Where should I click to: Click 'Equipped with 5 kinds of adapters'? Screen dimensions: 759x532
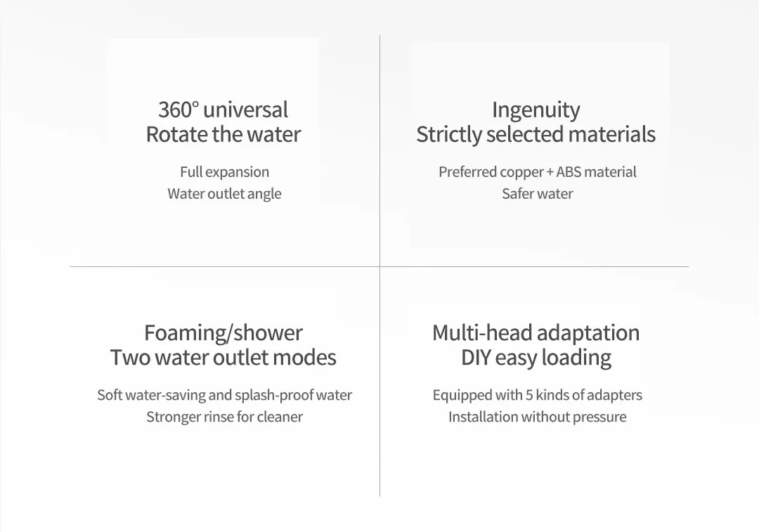[x=538, y=395]
